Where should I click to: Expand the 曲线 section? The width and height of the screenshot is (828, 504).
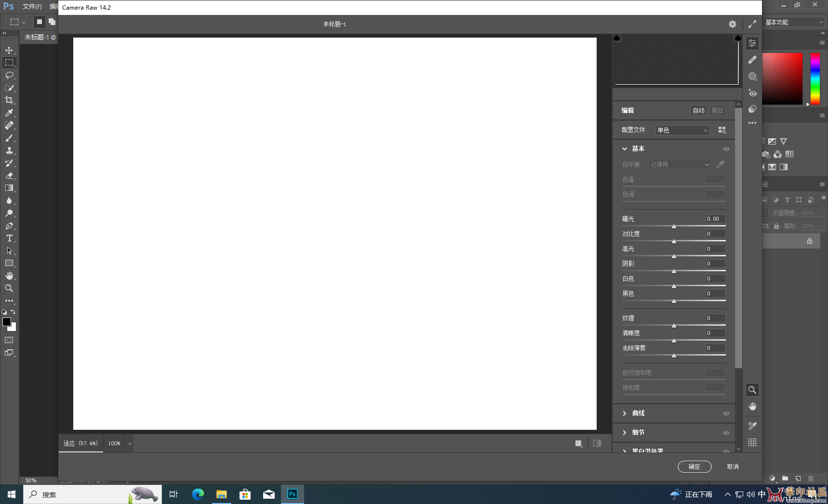[625, 413]
